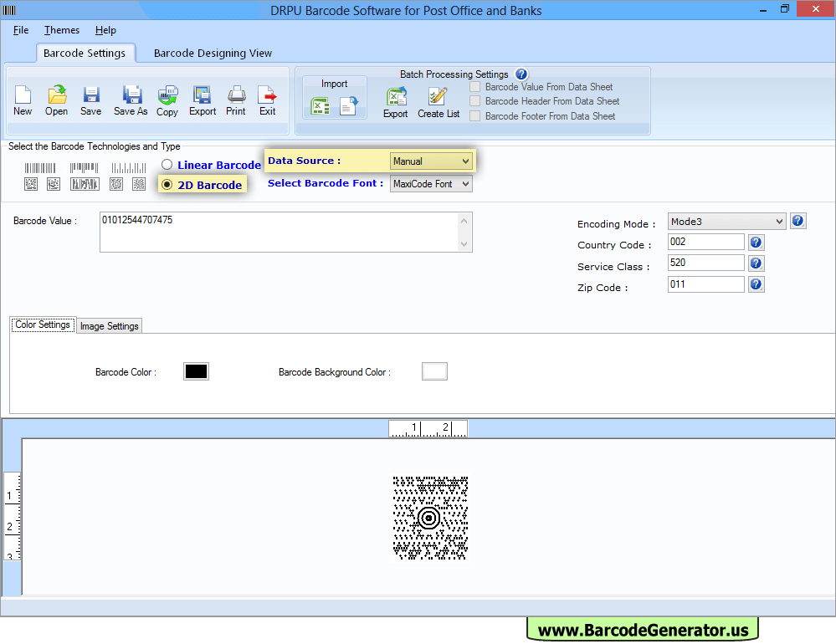Switch to Barcode Designing View tab
836x644 pixels.
coord(213,53)
